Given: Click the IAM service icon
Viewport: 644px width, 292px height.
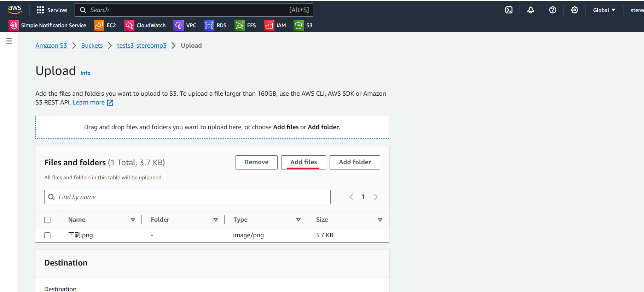Looking at the screenshot, I should coord(269,25).
